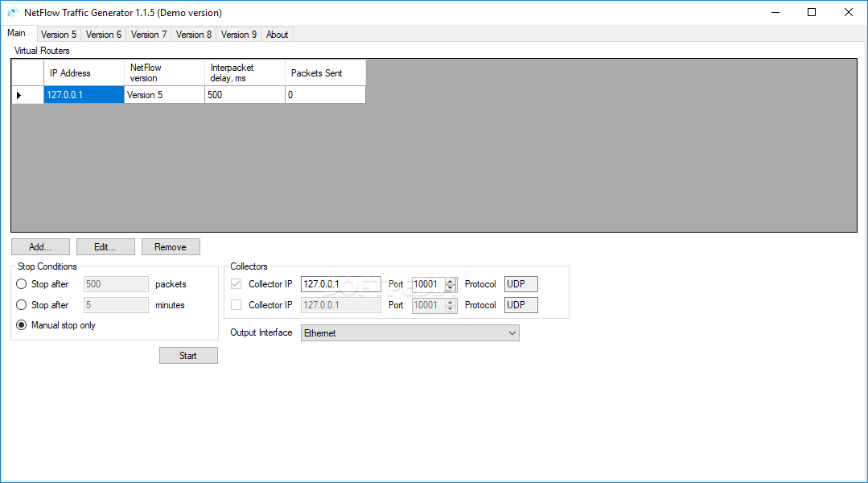Click the Interpacket delay, ms column header

pyautogui.click(x=245, y=72)
